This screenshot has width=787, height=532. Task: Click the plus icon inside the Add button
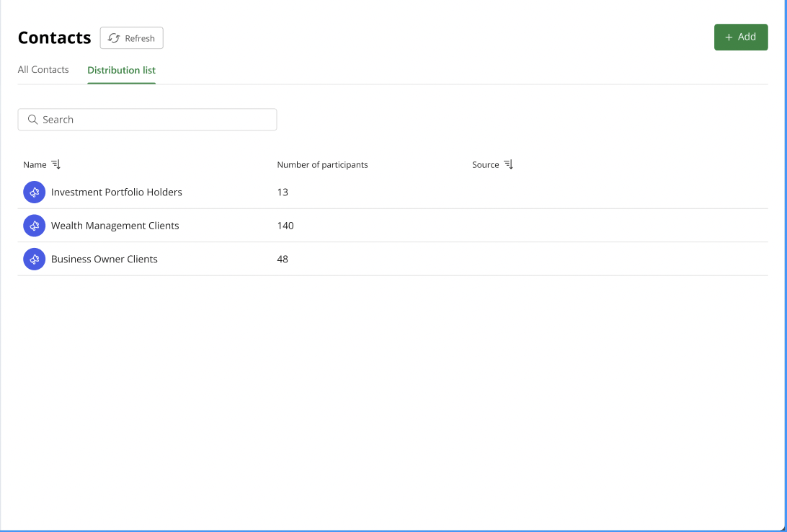coord(730,37)
